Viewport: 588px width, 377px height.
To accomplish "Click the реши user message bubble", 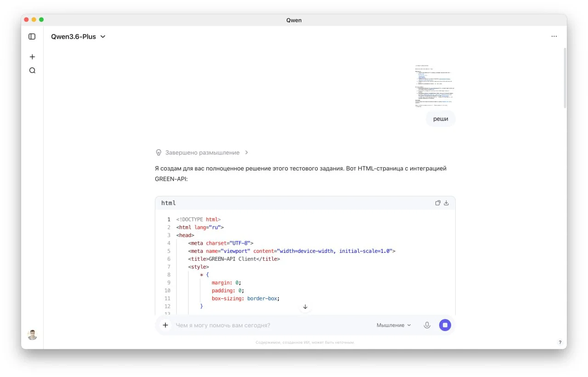I will 441,119.
